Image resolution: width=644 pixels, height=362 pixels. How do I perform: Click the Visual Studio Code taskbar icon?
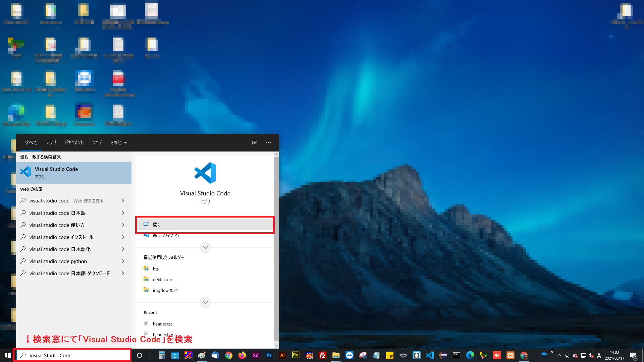(x=430, y=355)
